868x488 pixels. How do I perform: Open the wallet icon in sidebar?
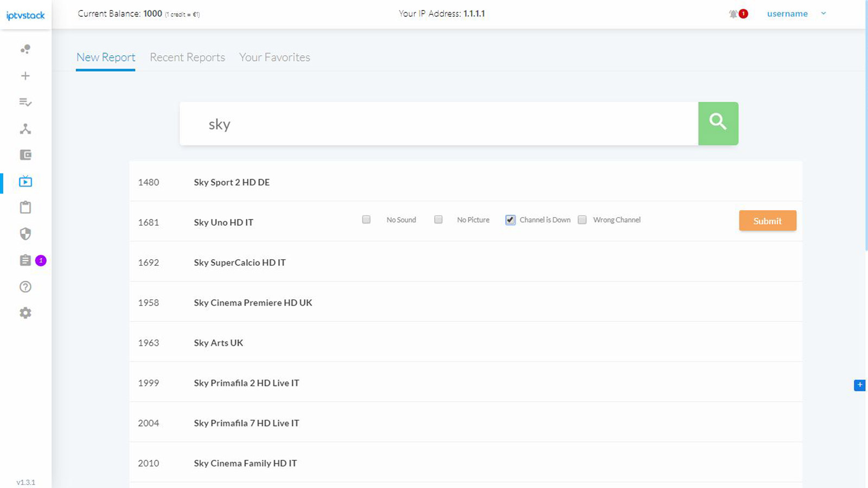coord(25,155)
